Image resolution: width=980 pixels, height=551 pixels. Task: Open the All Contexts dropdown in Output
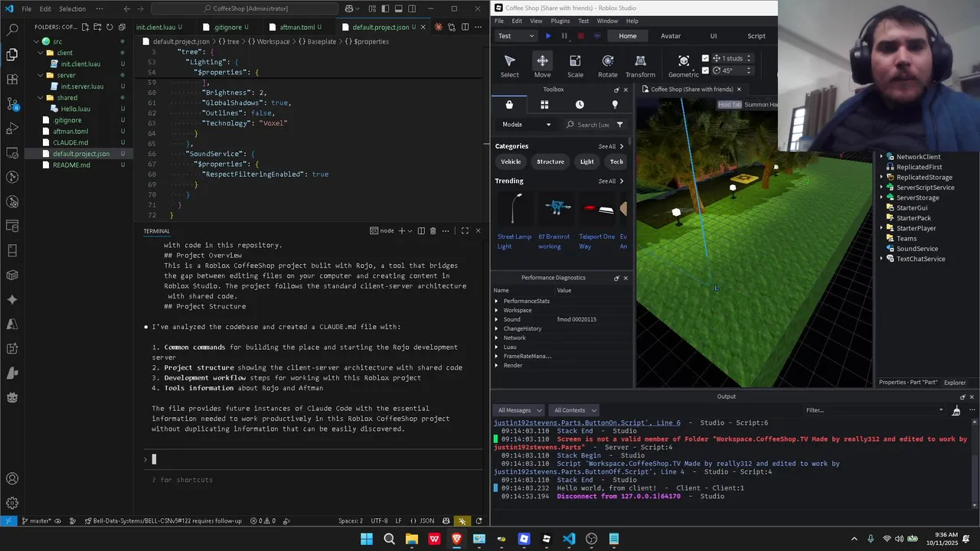pos(574,410)
